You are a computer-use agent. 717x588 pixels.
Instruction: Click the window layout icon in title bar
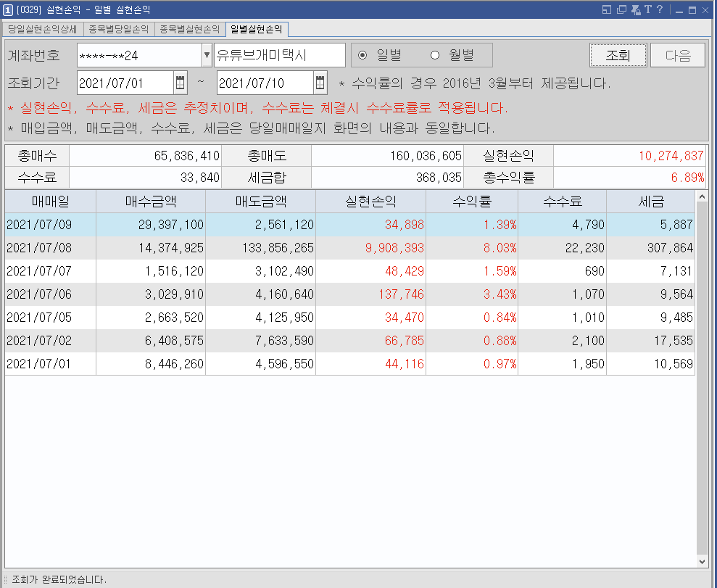pyautogui.click(x=607, y=9)
